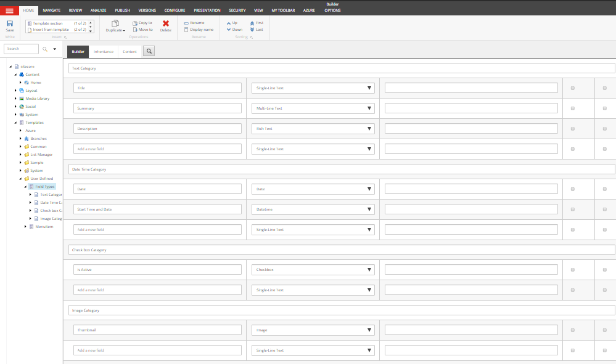Check the first checkbox beside the Title field
Screen dimensions: 616x364
[x=572, y=88]
